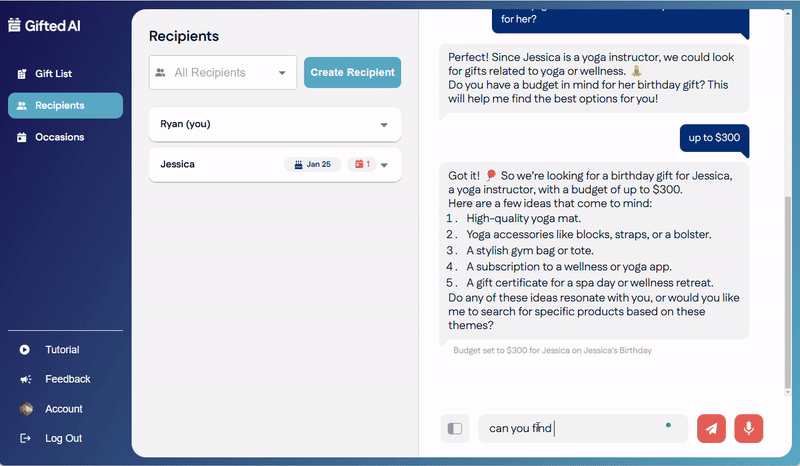Open the All Recipients filter dropdown
The width and height of the screenshot is (800, 466).
pos(223,73)
